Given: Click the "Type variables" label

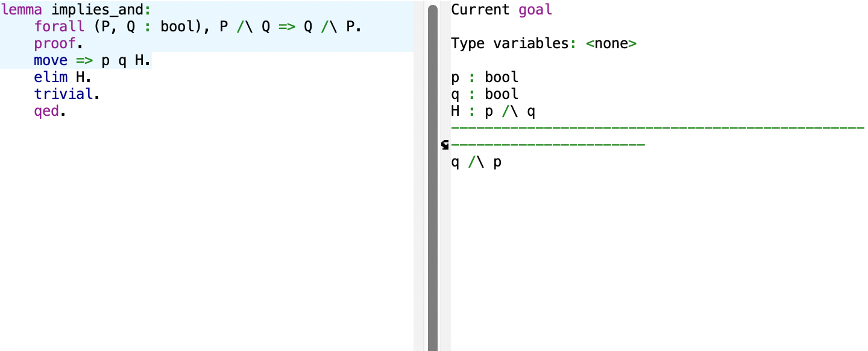Looking at the screenshot, I should pos(509,44).
